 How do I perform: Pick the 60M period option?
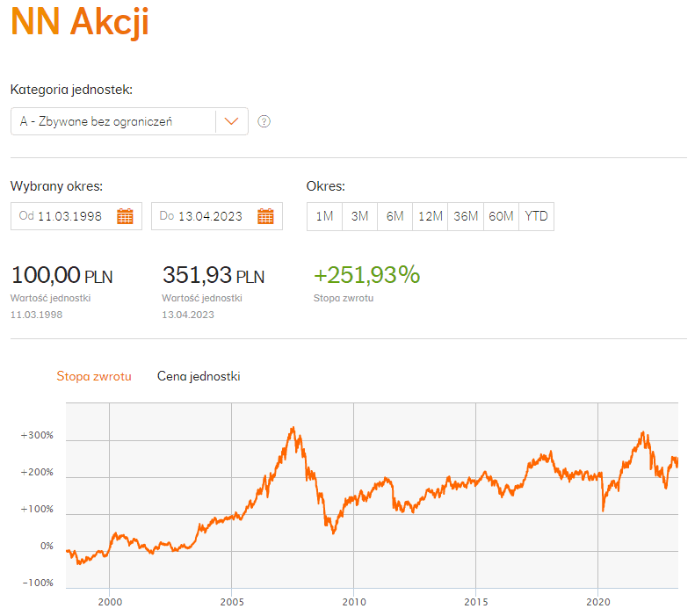click(501, 216)
